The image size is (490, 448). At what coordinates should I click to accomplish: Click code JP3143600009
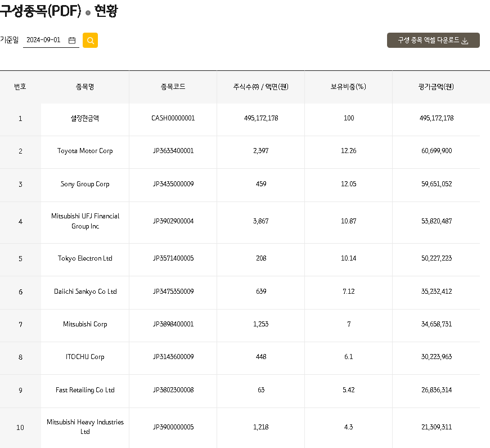click(173, 357)
